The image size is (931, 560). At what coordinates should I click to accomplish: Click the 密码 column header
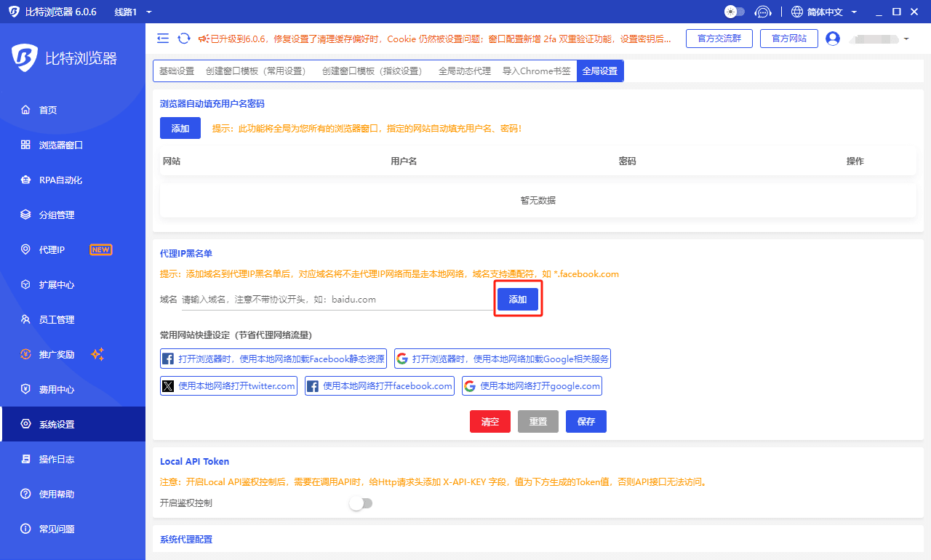(x=627, y=161)
